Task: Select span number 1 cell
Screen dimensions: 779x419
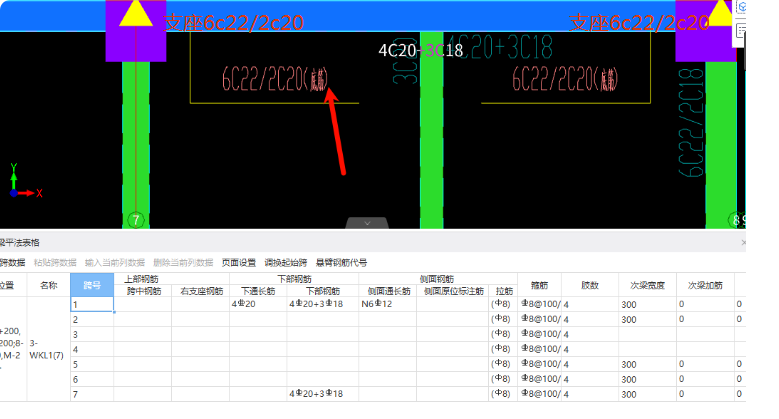Action: point(92,304)
